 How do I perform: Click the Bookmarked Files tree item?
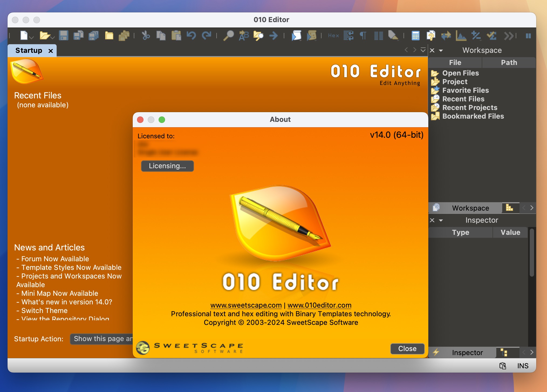pos(472,116)
